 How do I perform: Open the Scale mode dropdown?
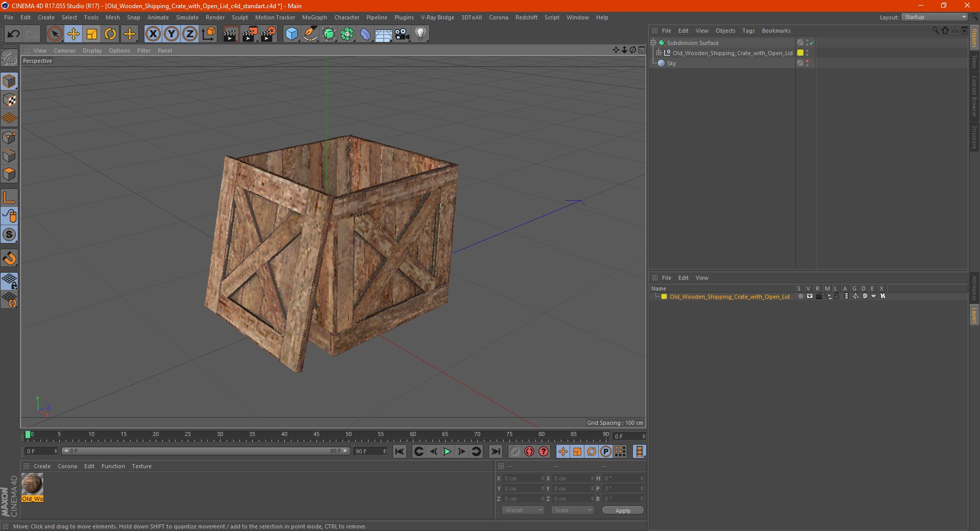pyautogui.click(x=573, y=510)
